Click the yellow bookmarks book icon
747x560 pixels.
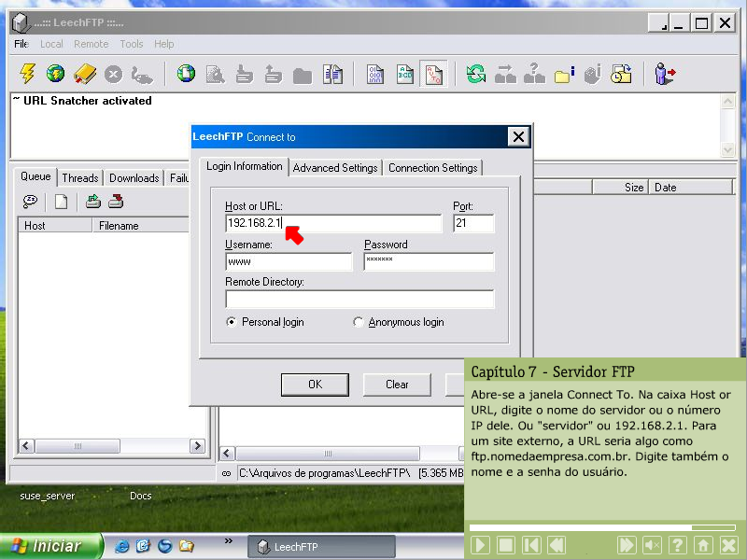pyautogui.click(x=85, y=74)
